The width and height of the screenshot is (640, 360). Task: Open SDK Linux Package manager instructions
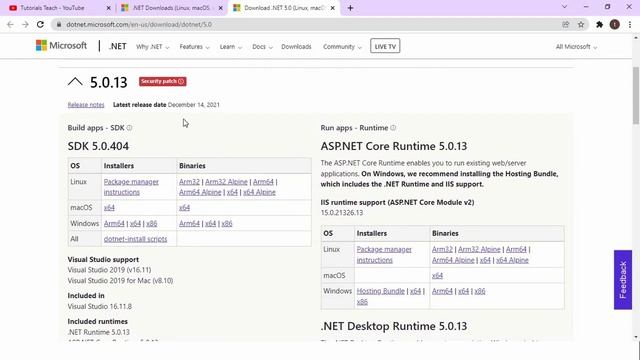131,187
